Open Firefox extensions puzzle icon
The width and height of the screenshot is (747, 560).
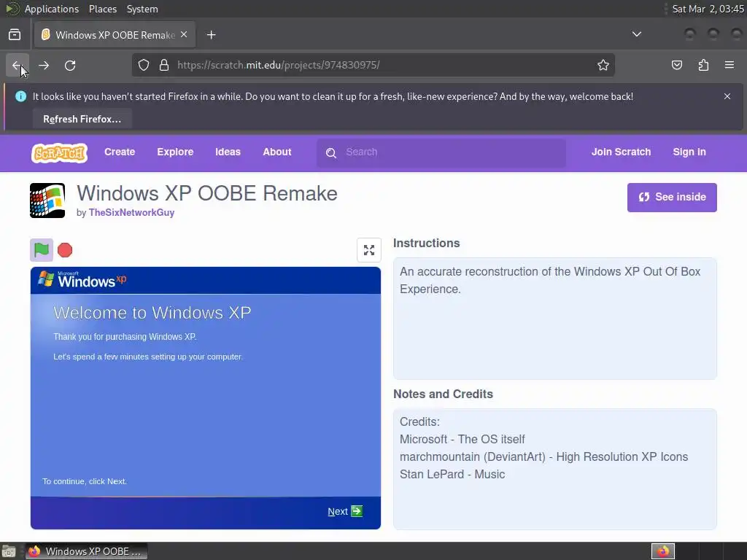pos(703,65)
